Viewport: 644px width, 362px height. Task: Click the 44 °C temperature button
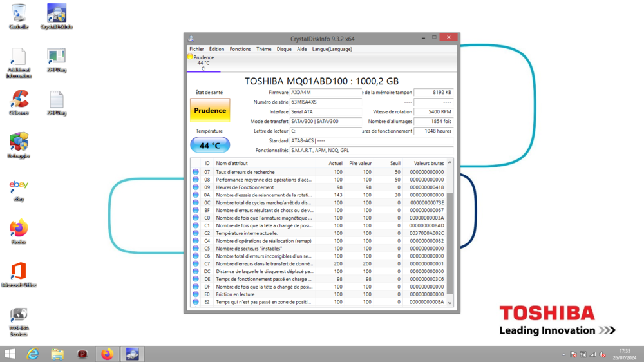click(210, 146)
